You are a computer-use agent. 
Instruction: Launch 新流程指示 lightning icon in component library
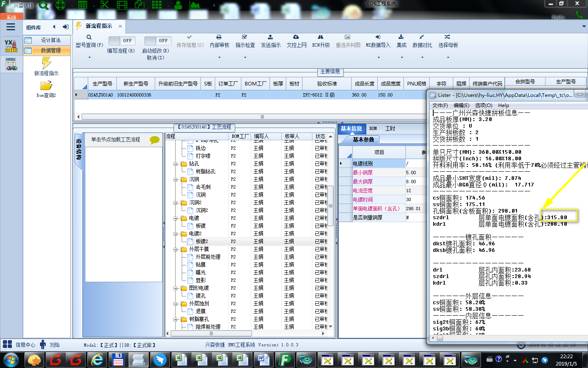46,63
